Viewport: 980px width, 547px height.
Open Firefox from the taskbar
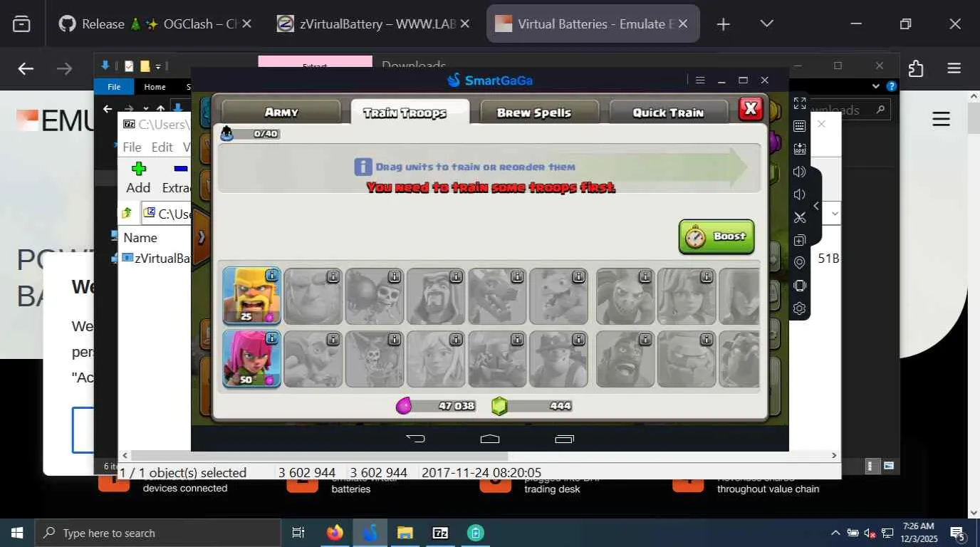tap(334, 533)
